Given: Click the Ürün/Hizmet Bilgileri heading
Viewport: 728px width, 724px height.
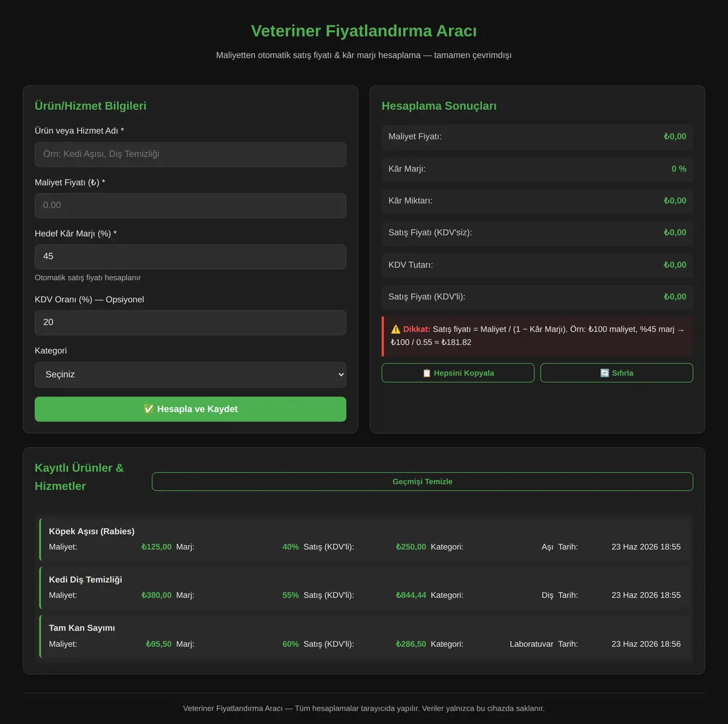Looking at the screenshot, I should (x=90, y=106).
